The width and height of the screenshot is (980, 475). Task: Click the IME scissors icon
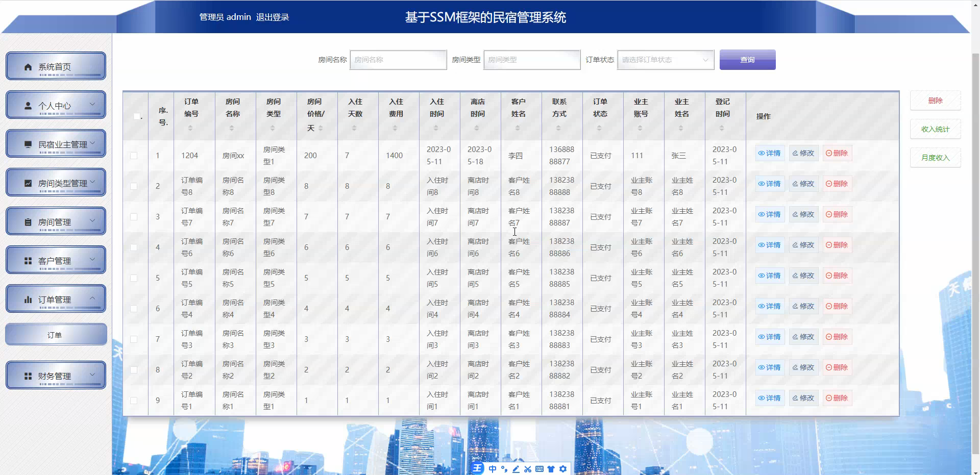(x=528, y=469)
